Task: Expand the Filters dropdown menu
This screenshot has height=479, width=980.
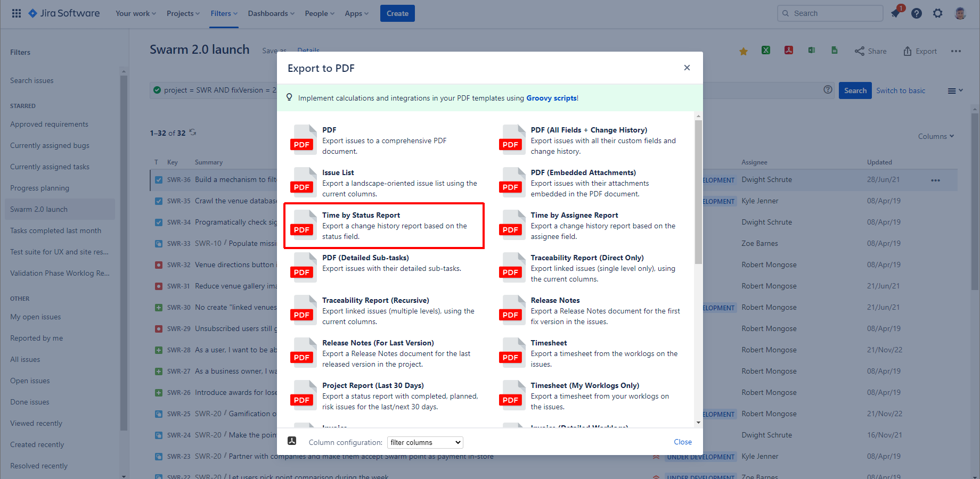Action: pos(224,13)
